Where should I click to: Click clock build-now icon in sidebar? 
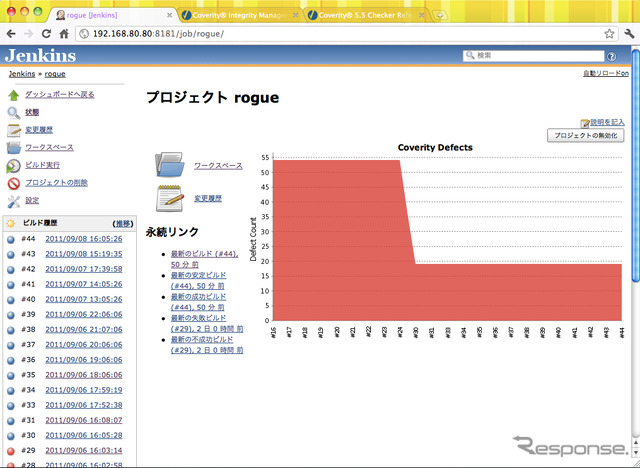pyautogui.click(x=13, y=166)
